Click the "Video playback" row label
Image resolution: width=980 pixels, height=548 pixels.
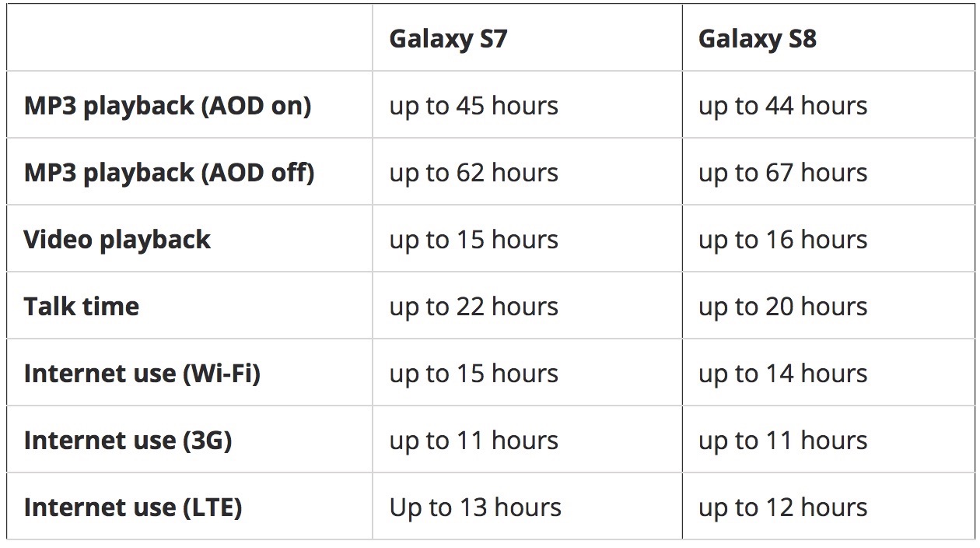click(x=117, y=240)
